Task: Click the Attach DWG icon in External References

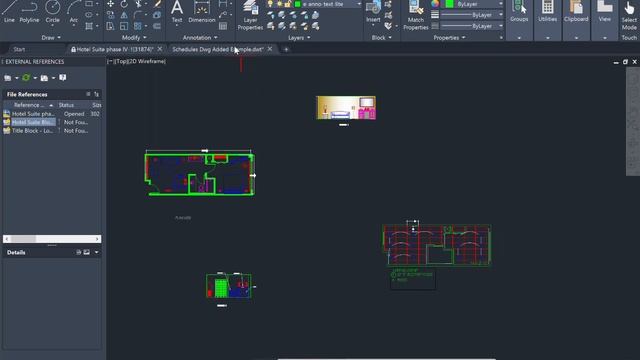Action: [8, 78]
